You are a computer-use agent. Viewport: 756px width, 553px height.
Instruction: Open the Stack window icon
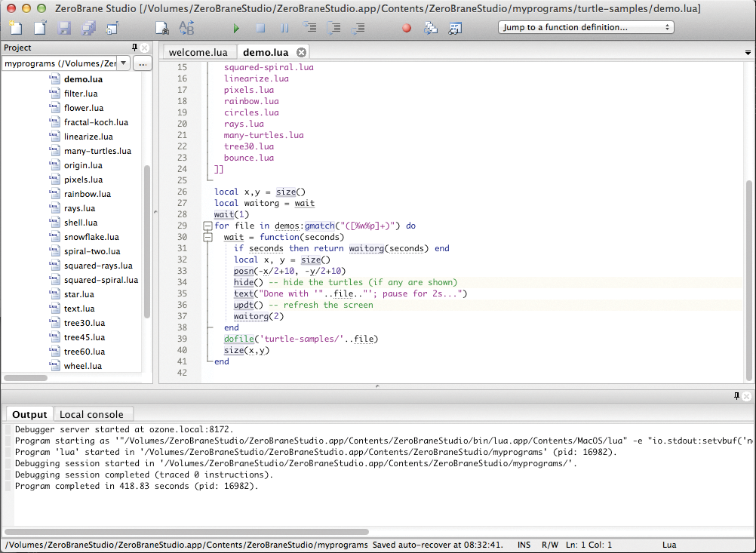[x=430, y=27]
